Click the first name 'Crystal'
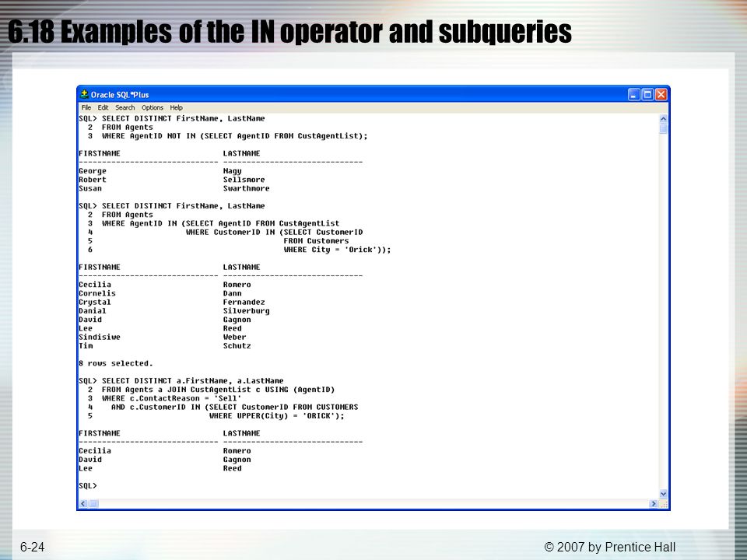The image size is (747, 560). point(95,302)
